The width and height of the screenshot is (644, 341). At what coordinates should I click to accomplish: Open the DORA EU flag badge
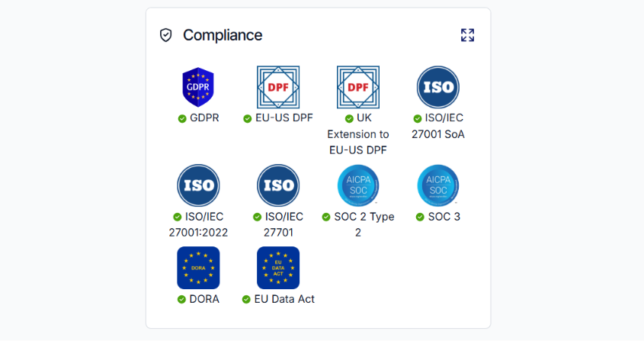198,268
